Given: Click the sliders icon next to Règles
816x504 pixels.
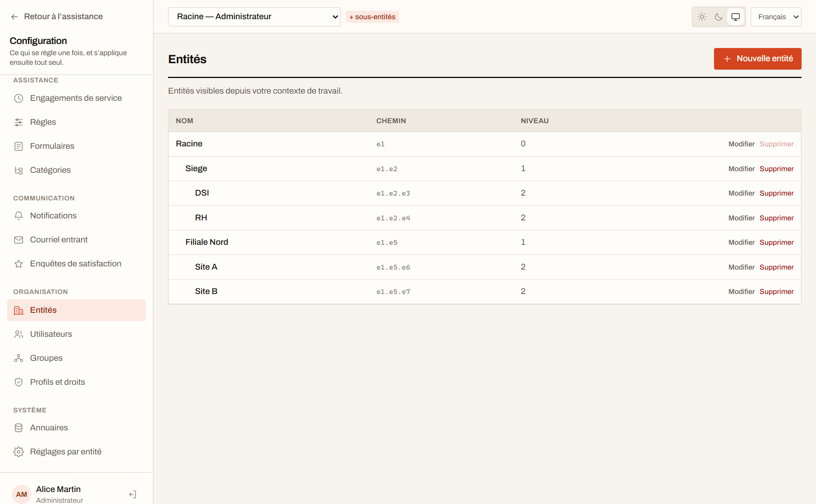Looking at the screenshot, I should pyautogui.click(x=18, y=122).
